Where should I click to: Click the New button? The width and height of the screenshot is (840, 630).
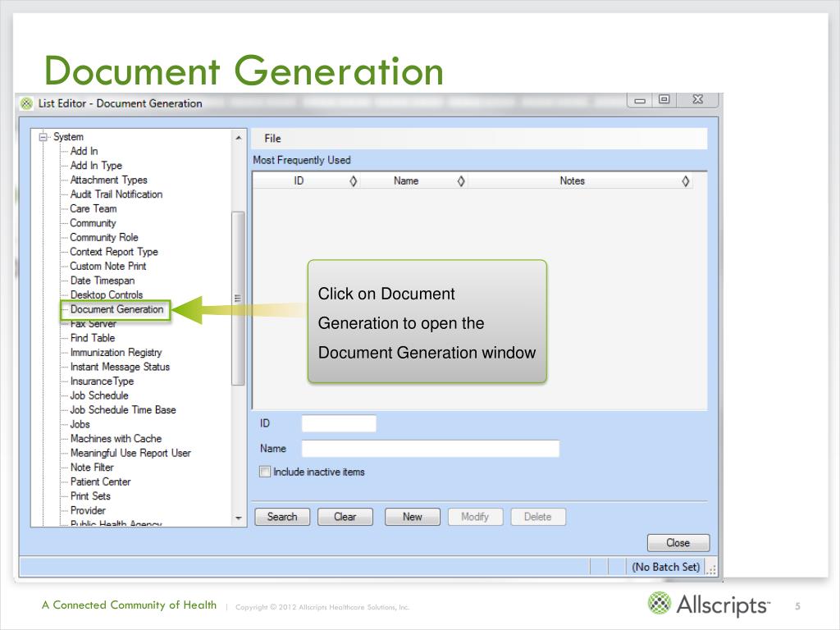[413, 517]
